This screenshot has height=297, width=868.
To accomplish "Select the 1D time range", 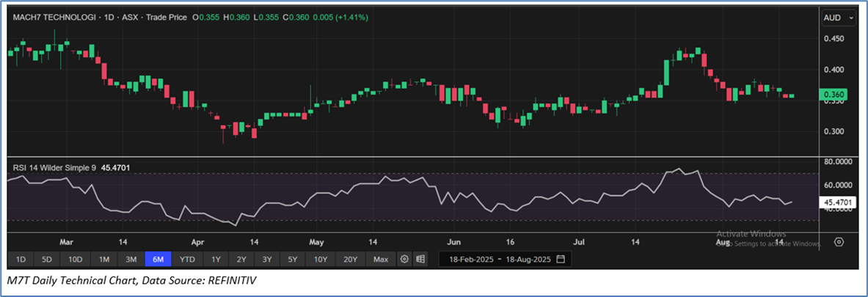I will click(x=21, y=260).
